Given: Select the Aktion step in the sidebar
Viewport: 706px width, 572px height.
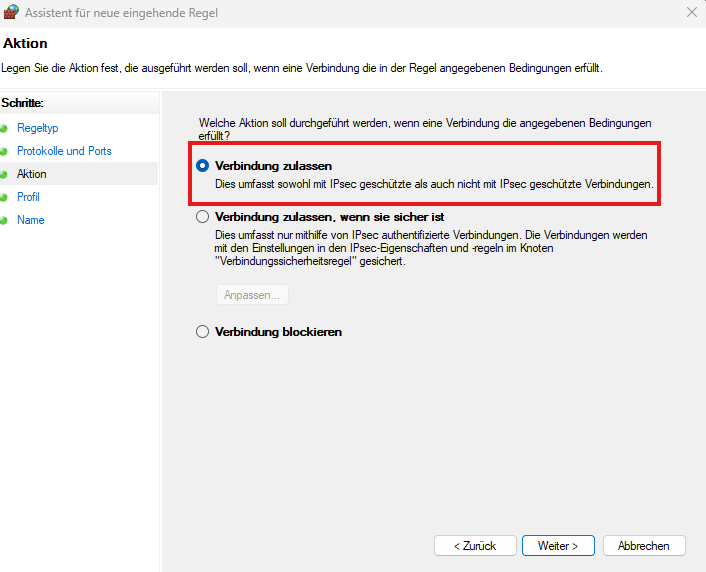Looking at the screenshot, I should (x=32, y=174).
